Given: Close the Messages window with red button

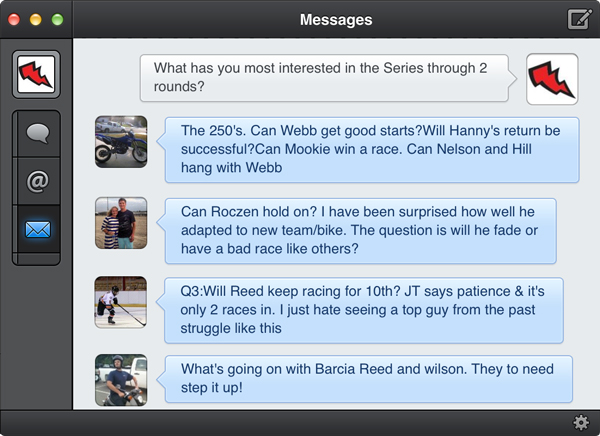Looking at the screenshot, I should 15,19.
